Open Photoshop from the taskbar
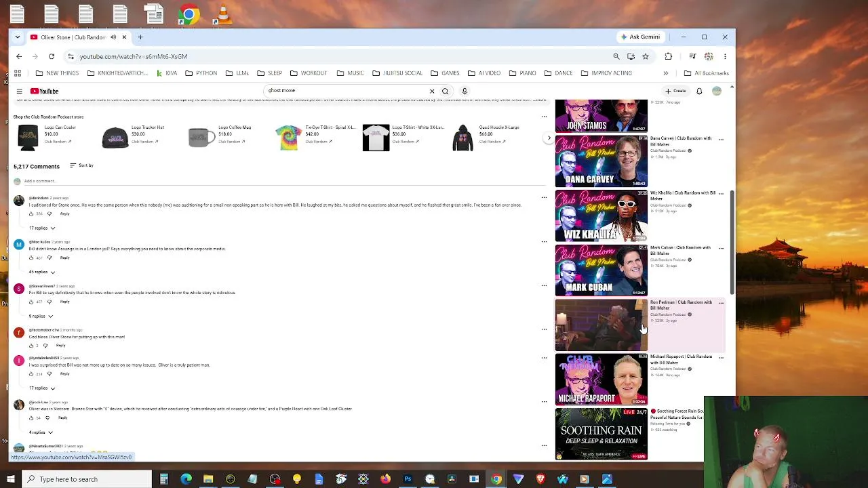This screenshot has height=488, width=868. point(408,479)
